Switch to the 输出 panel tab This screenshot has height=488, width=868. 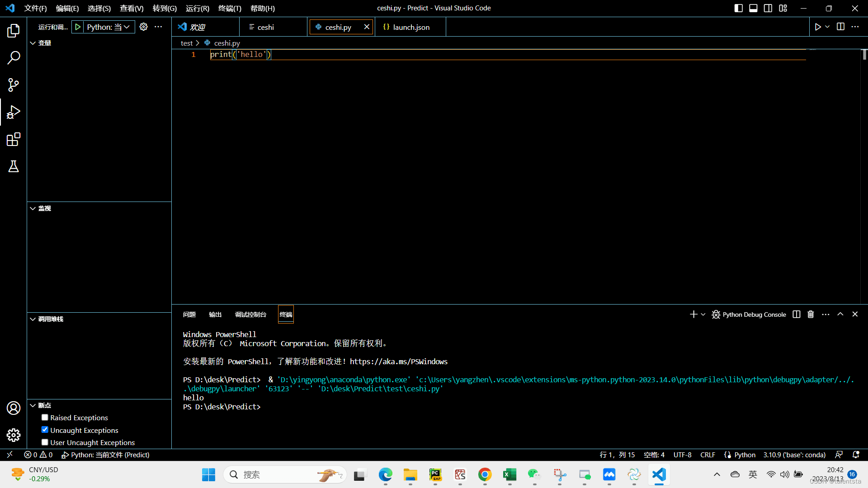click(215, 314)
